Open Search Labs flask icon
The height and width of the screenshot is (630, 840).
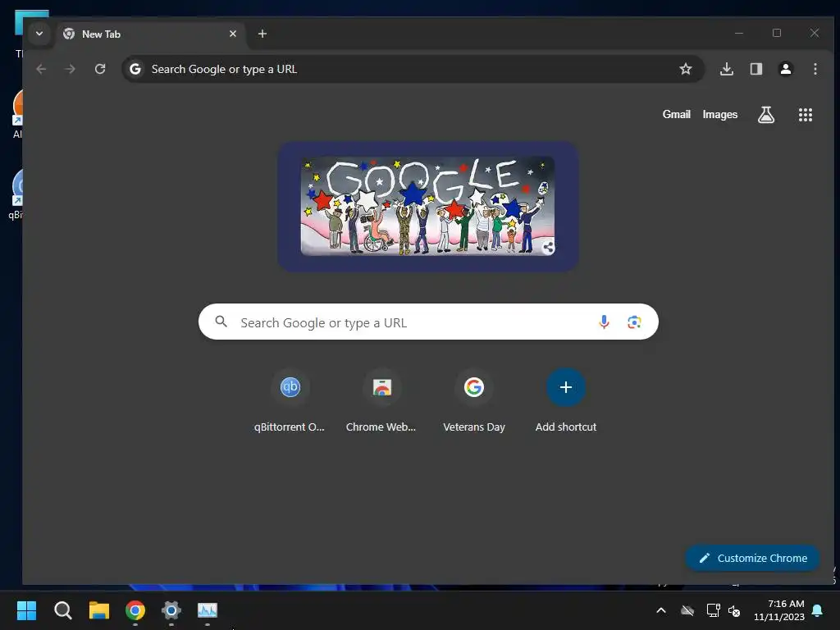(766, 115)
